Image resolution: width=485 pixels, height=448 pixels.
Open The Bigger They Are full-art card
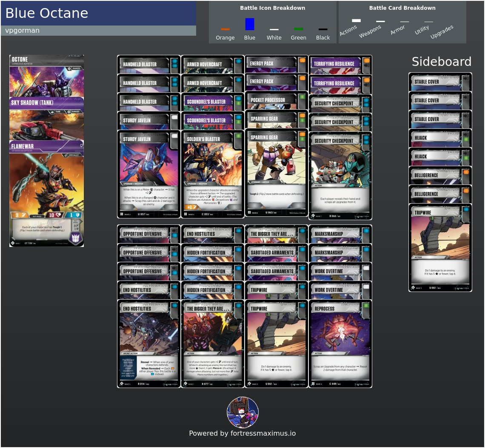coord(212,343)
